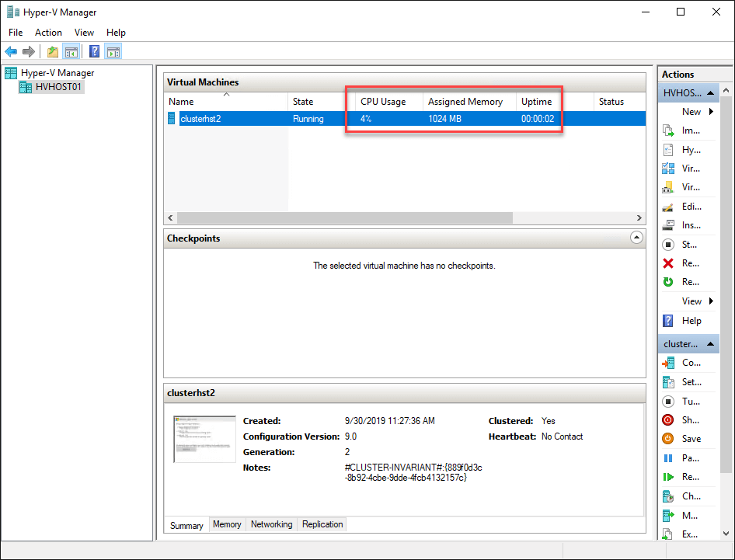Click the 4% CPU usage value
The height and width of the screenshot is (560, 735).
click(x=366, y=119)
